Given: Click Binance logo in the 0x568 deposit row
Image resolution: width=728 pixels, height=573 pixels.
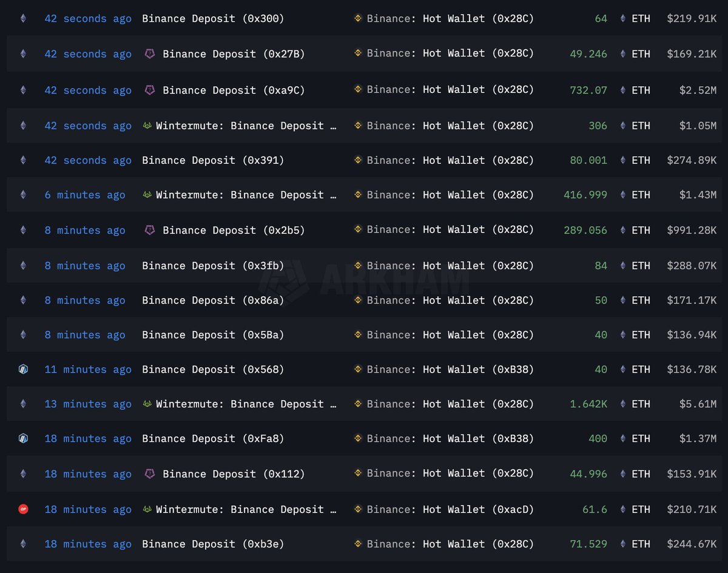Looking at the screenshot, I should 358,368.
